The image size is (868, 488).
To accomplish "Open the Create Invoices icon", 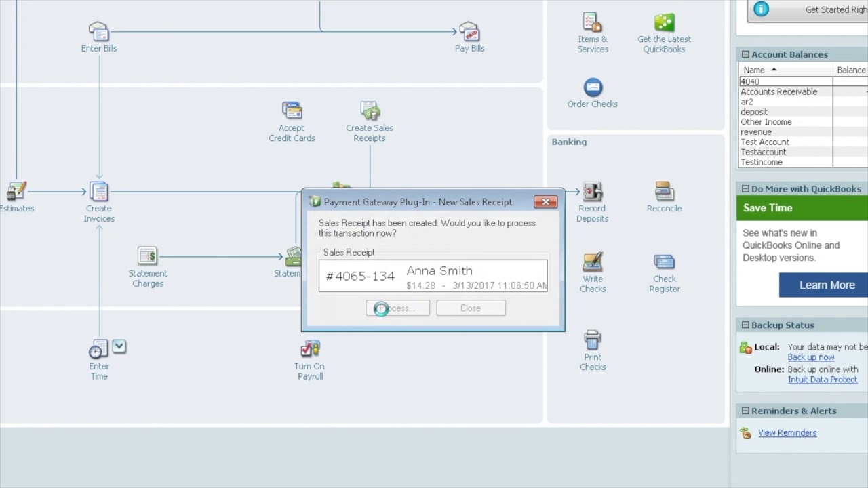I will (x=99, y=191).
